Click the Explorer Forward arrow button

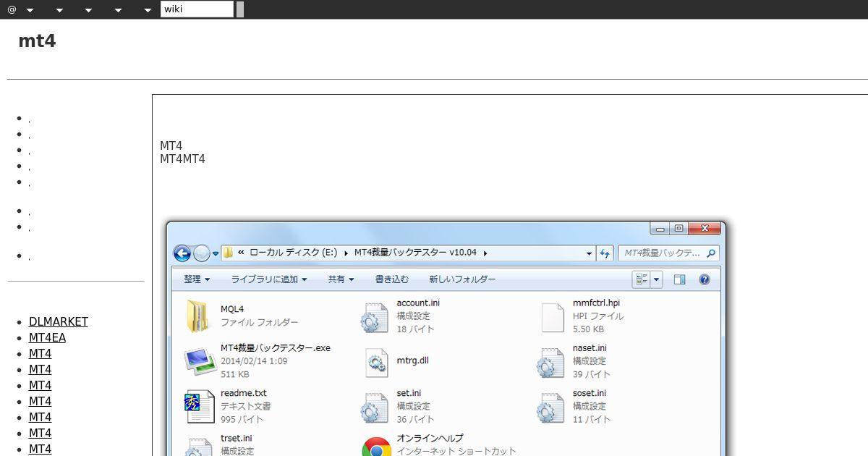(202, 253)
